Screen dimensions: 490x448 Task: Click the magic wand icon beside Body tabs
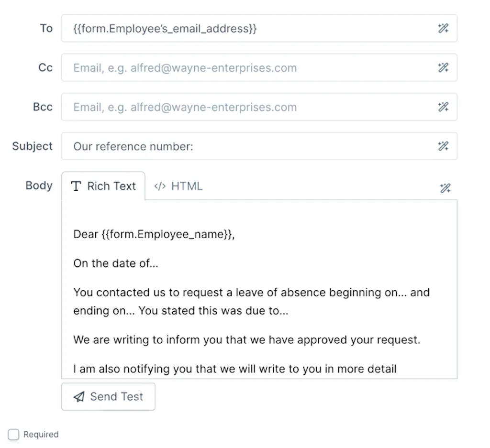click(x=445, y=188)
